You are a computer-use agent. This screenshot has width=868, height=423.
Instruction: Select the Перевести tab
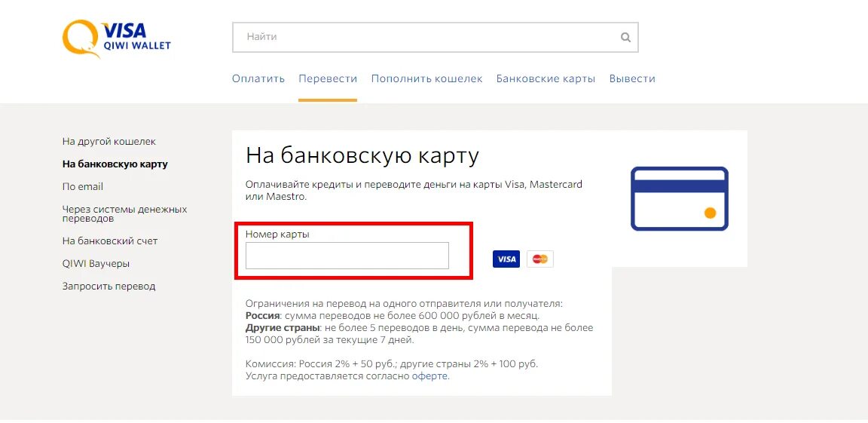328,78
